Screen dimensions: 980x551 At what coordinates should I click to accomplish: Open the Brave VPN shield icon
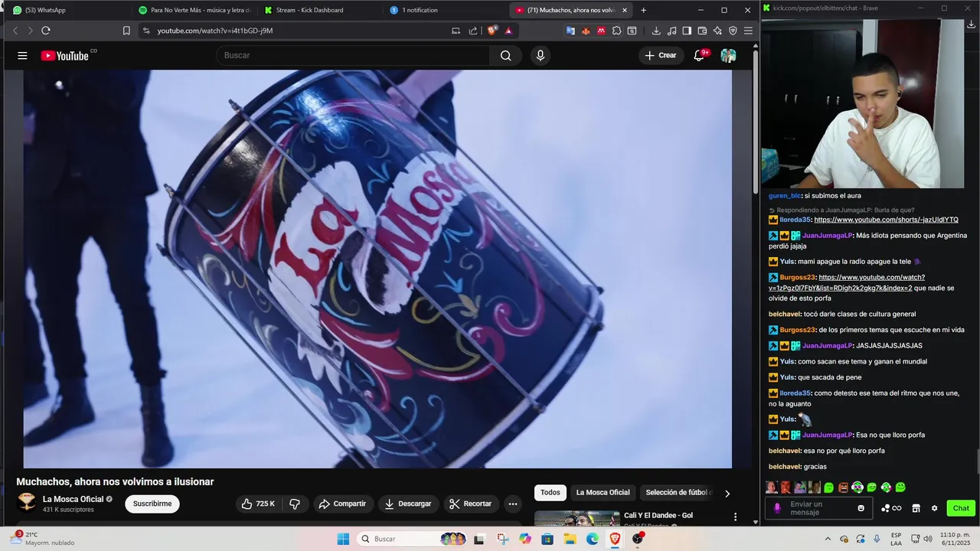[733, 31]
